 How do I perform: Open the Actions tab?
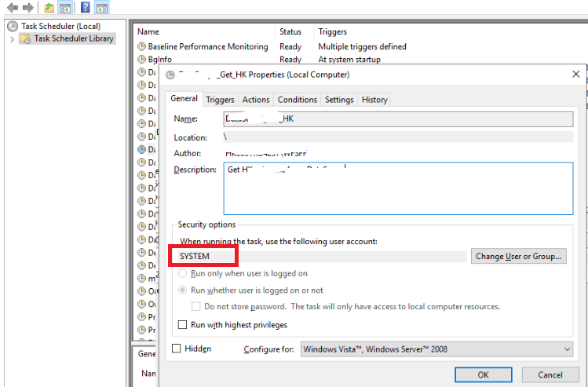[x=256, y=100]
